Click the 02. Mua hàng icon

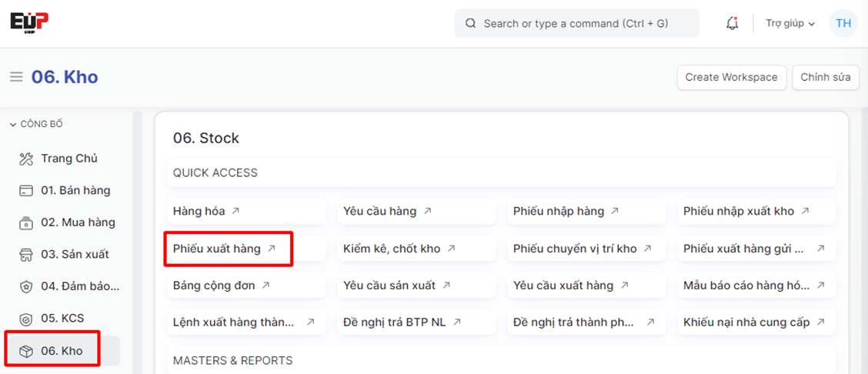(26, 222)
